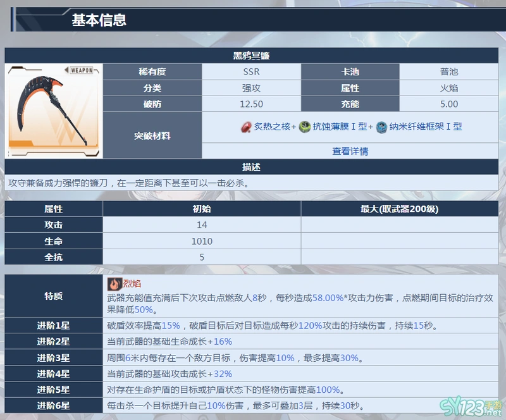Click the 破防 label cell
The image size is (506, 420).
tap(152, 104)
